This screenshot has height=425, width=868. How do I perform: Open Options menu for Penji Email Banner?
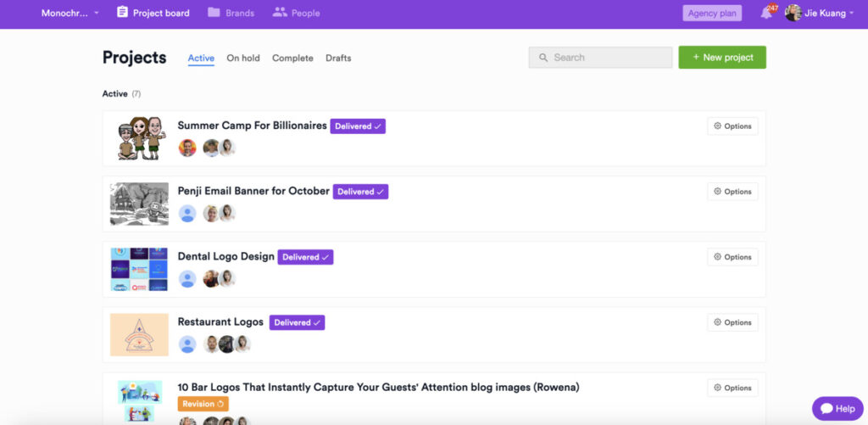coord(733,191)
